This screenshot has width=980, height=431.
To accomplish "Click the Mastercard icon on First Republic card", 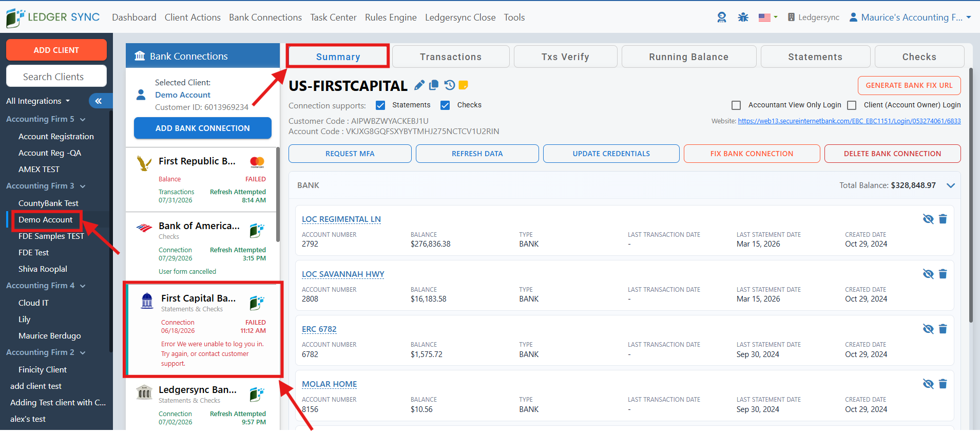I will (257, 162).
